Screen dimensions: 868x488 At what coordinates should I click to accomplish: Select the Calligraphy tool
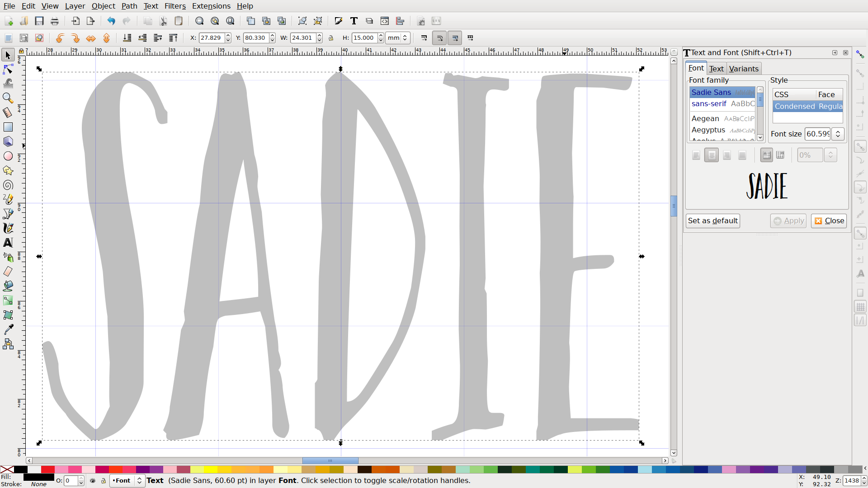tap(8, 228)
